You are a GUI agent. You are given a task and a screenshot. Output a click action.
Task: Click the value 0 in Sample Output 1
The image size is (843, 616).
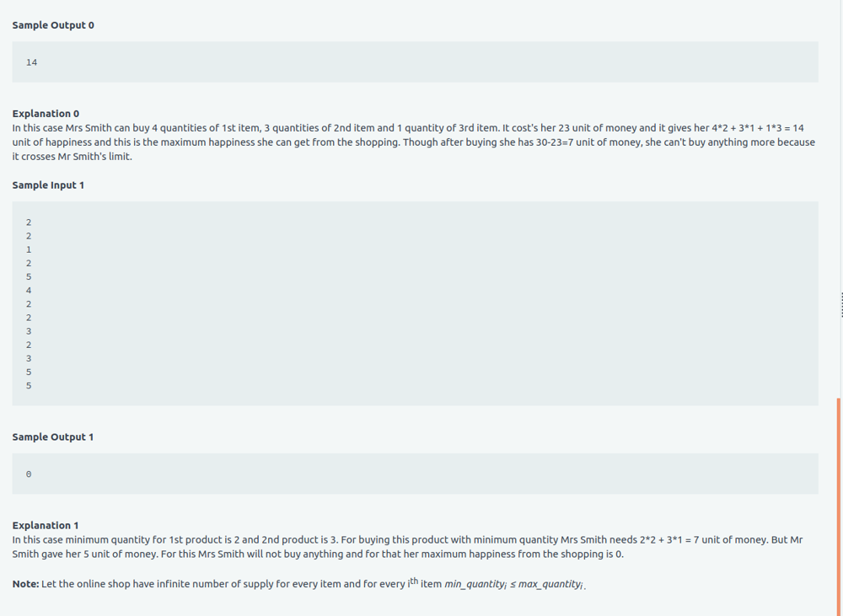(29, 474)
